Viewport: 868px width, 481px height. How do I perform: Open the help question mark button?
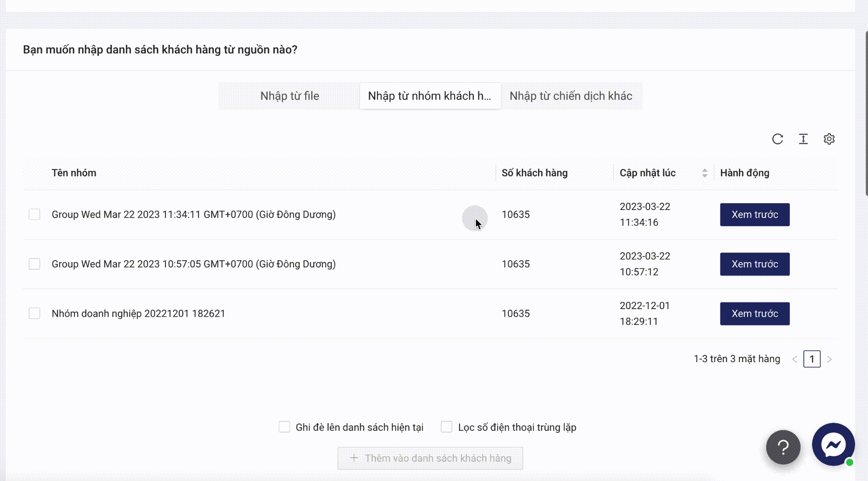pos(783,447)
